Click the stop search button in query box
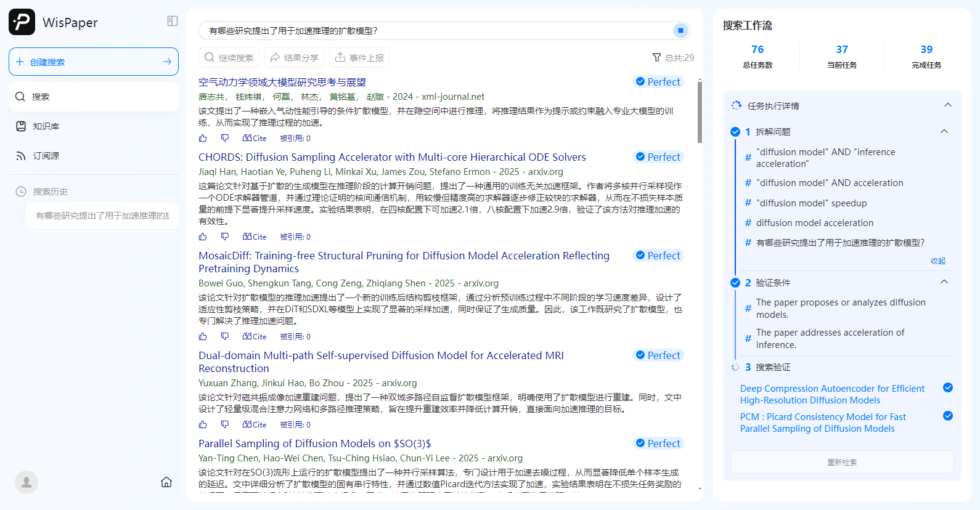The width and height of the screenshot is (980, 510). pos(680,30)
